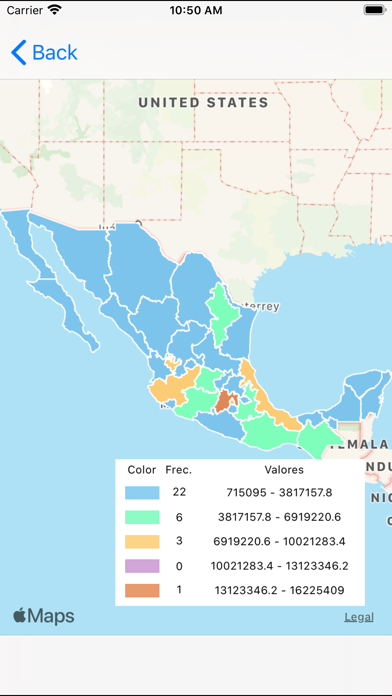Click the Valores column header in legend
This screenshot has height=696, width=392.
[284, 470]
